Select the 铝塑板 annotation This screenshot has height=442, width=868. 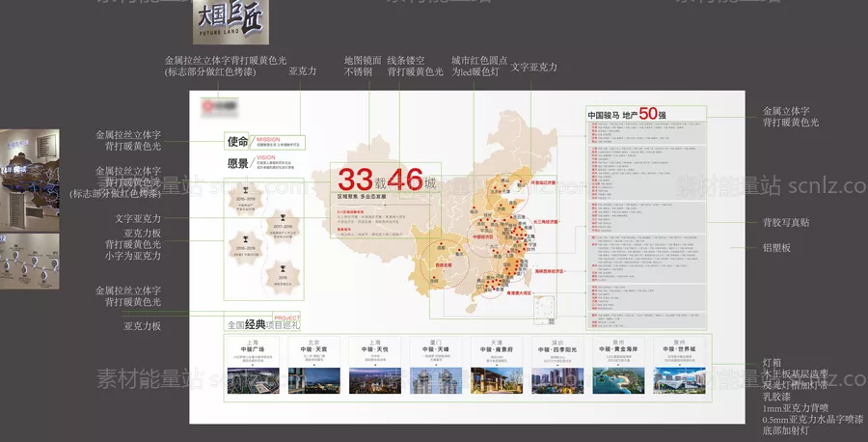click(x=776, y=248)
